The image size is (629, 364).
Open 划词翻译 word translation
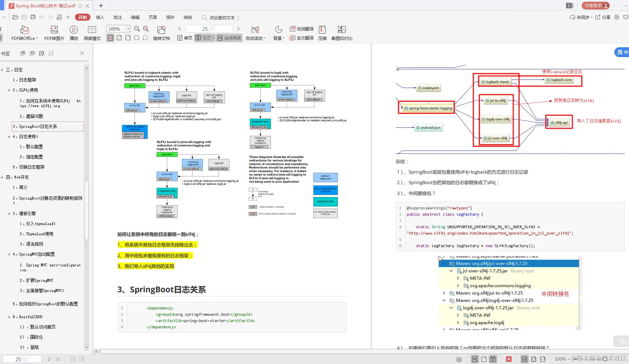coord(302,29)
